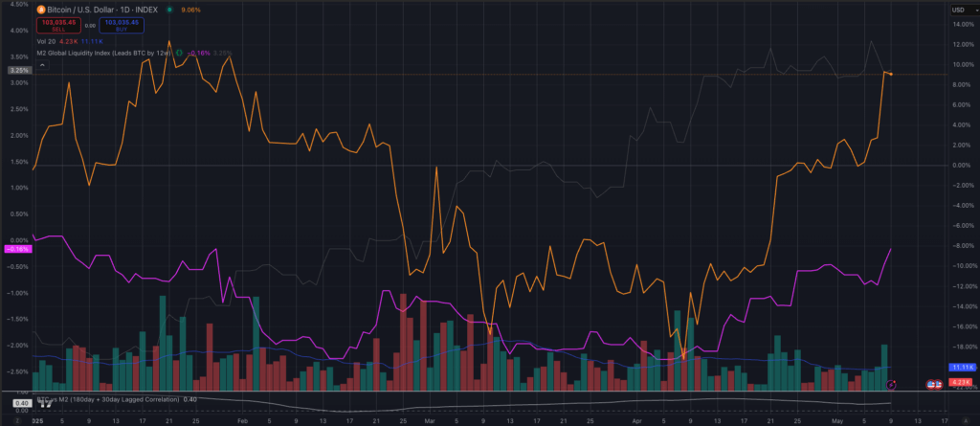Viewport: 980px width, 426px height.
Task: Click the Apr label on time axis
Action: 636,421
